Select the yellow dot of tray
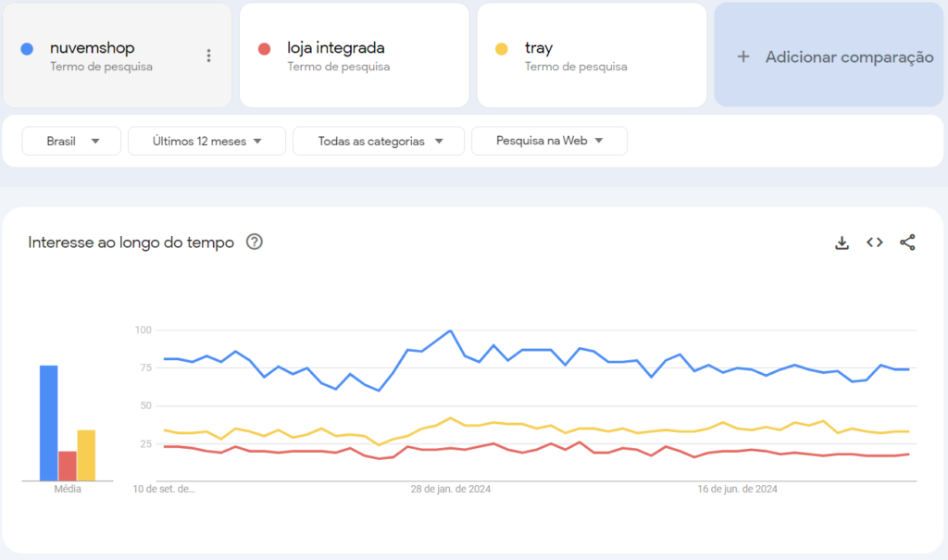The height and width of the screenshot is (560, 948). pos(501,49)
